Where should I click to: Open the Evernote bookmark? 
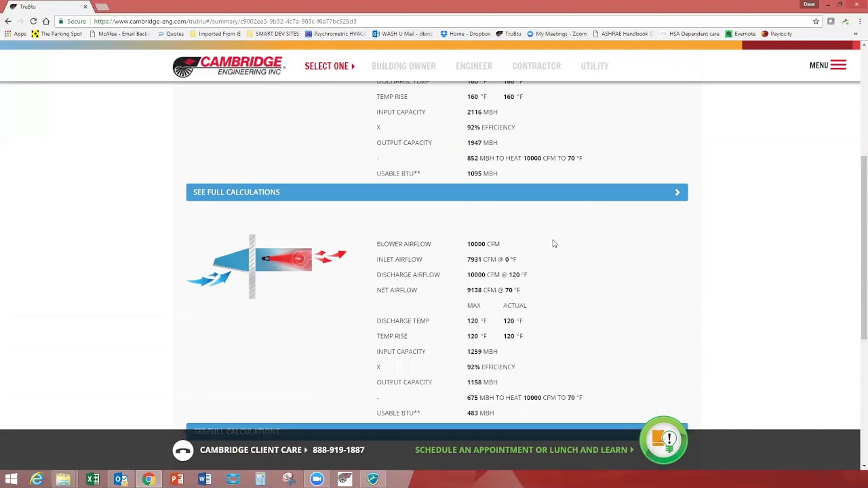(741, 34)
